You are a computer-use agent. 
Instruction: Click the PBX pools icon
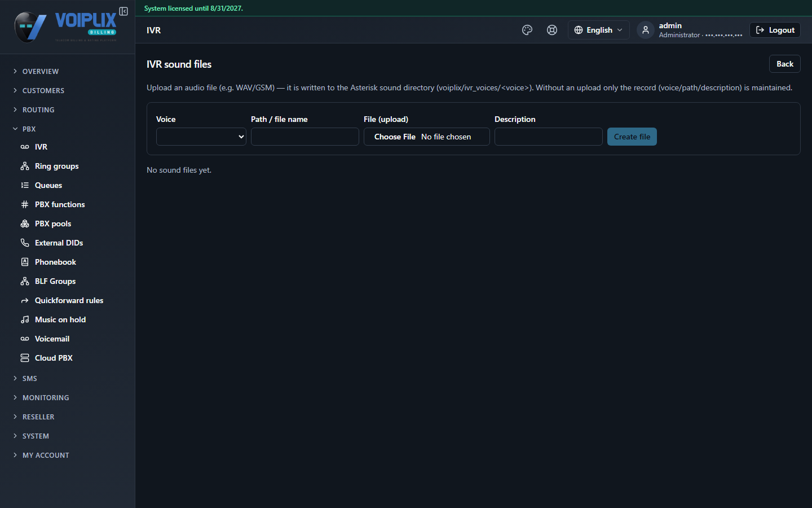[x=25, y=224]
